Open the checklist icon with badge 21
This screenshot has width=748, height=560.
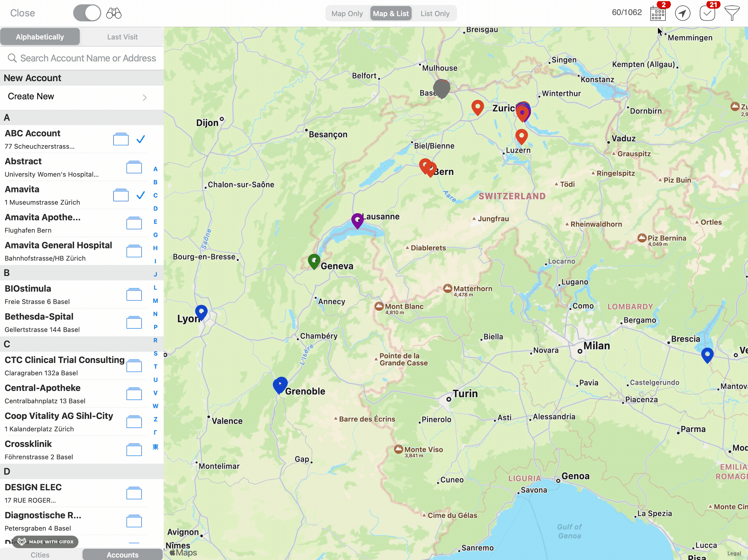(x=707, y=13)
